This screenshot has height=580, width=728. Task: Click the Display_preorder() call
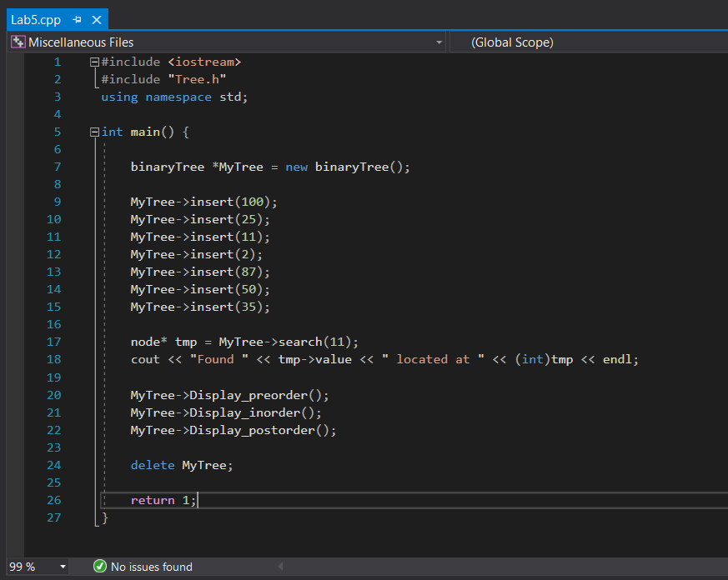255,395
